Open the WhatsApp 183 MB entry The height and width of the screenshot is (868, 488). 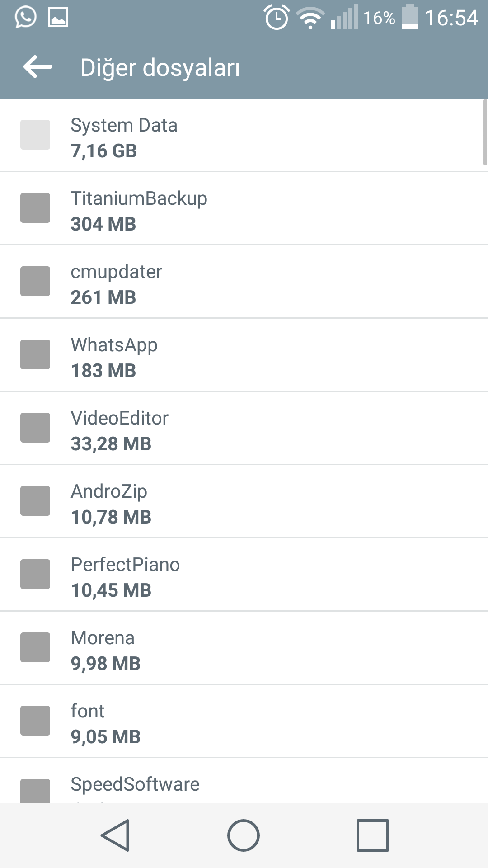point(244,355)
